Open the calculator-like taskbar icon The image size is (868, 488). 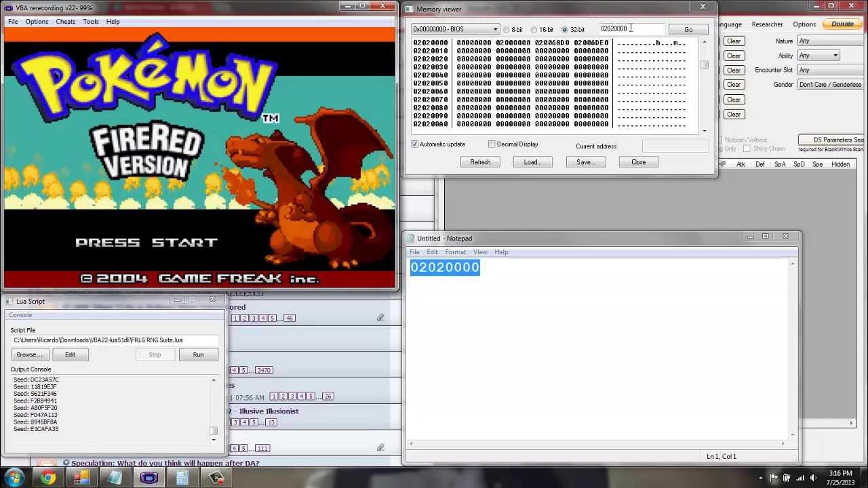(x=182, y=477)
